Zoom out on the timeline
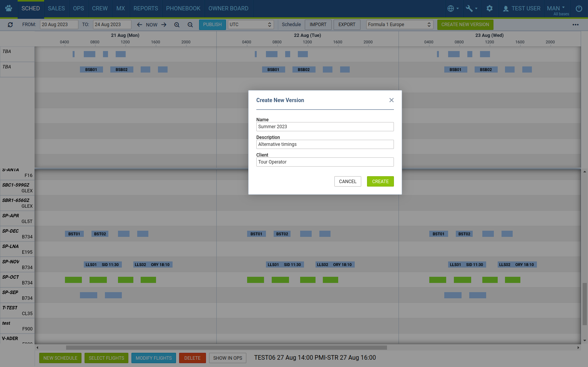The width and height of the screenshot is (588, 367). [x=190, y=25]
